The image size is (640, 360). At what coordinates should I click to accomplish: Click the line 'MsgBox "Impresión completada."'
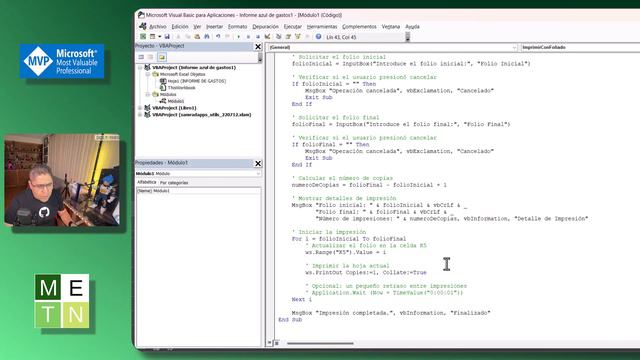[391, 313]
